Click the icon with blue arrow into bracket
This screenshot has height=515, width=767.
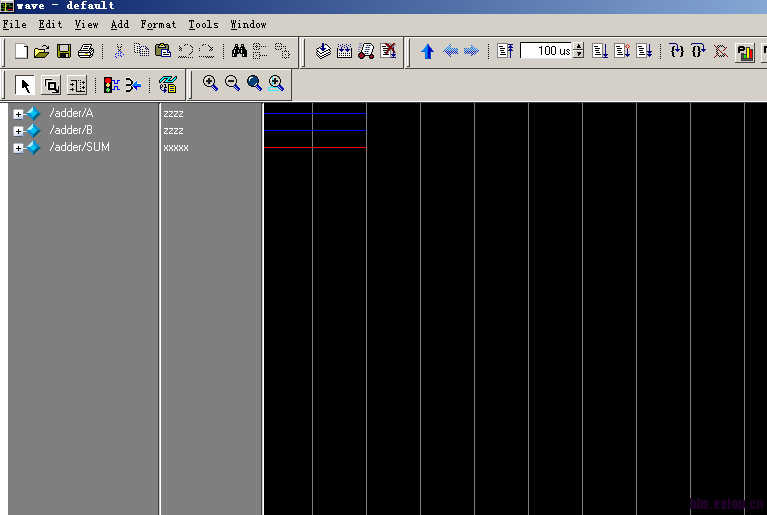click(133, 85)
